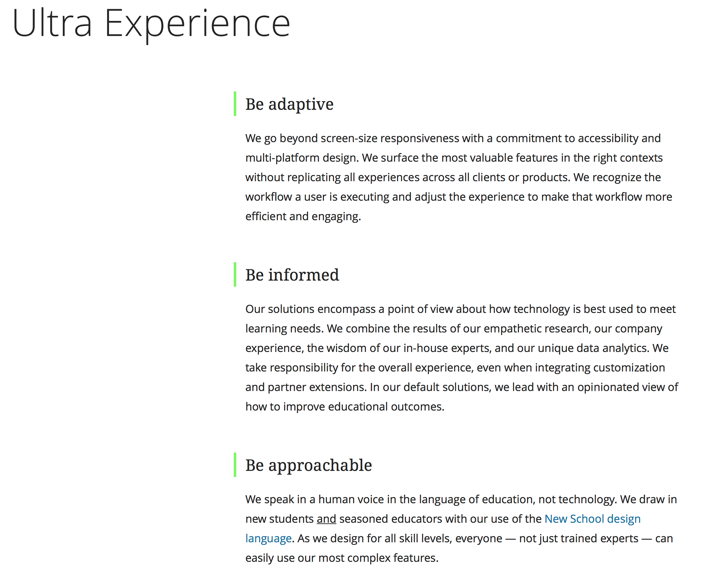Click the paragraph starting 'We speak in a human voice'
The width and height of the screenshot is (705, 588).
point(461,529)
